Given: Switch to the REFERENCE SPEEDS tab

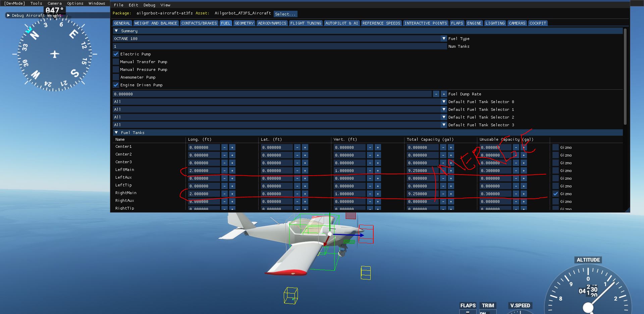Looking at the screenshot, I should pos(381,23).
